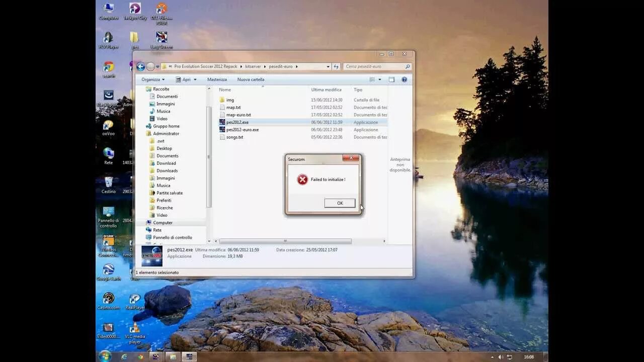Select Computer in navigation pane

coord(163,223)
